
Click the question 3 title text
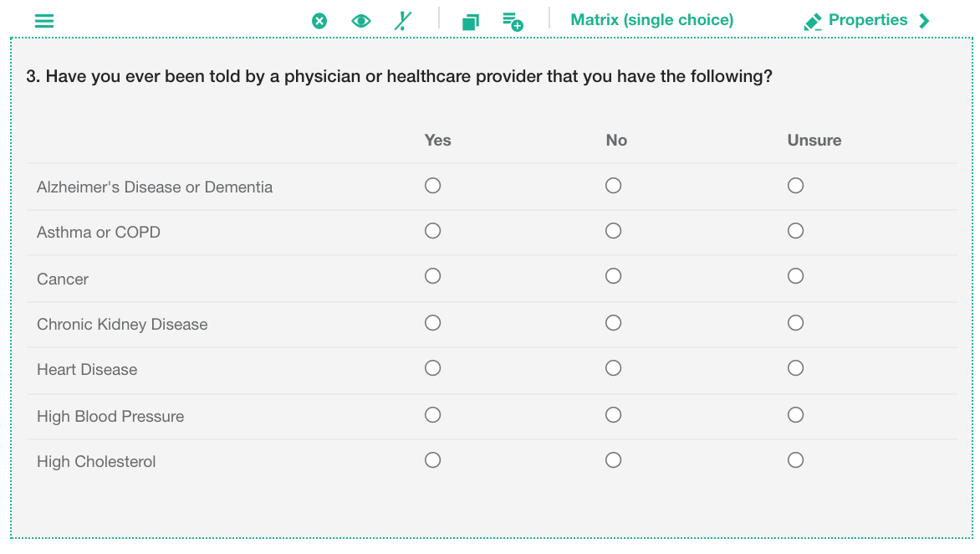point(399,77)
